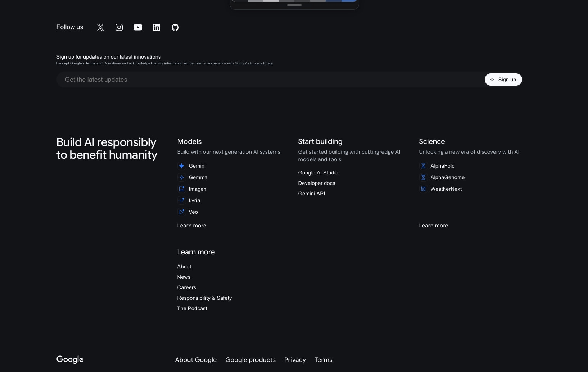Viewport: 588px width, 372px height.
Task: Click 'Build AI responsibly to benefit humanity' heading
Action: (107, 149)
